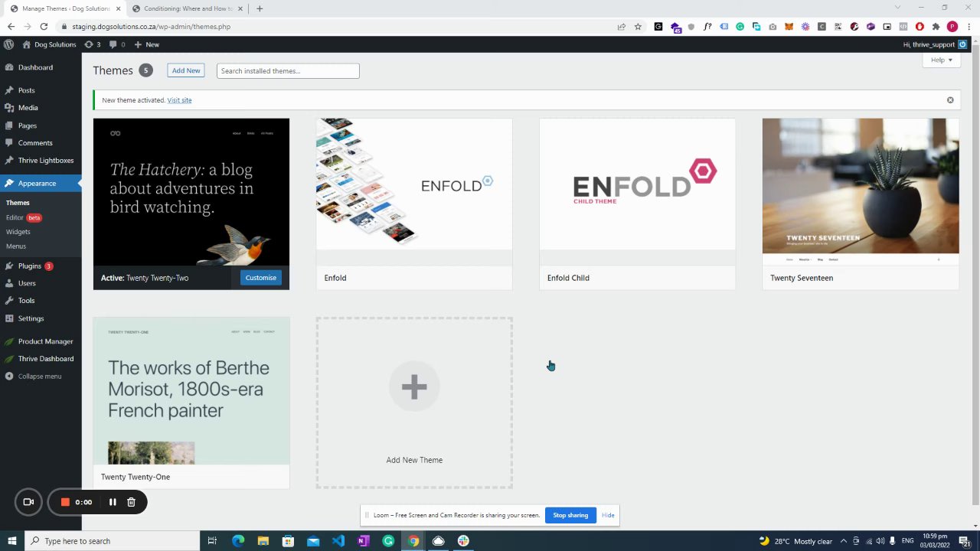Toggle the Loom camera button

click(28, 502)
